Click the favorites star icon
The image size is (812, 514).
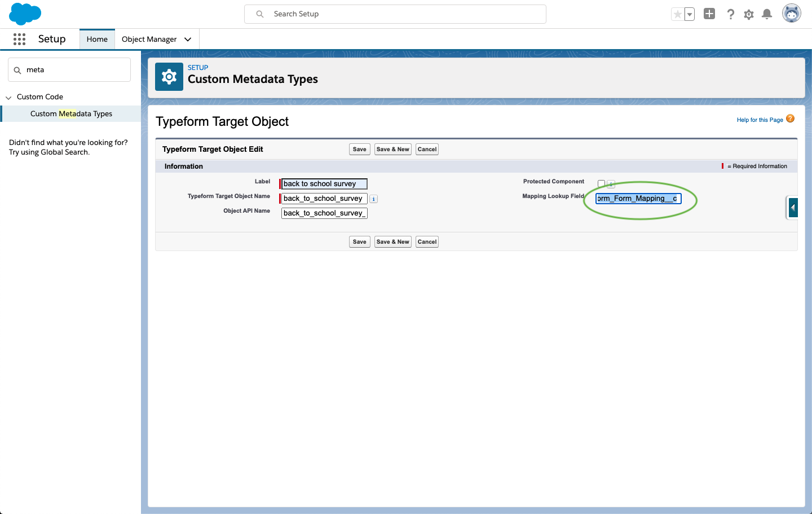677,14
